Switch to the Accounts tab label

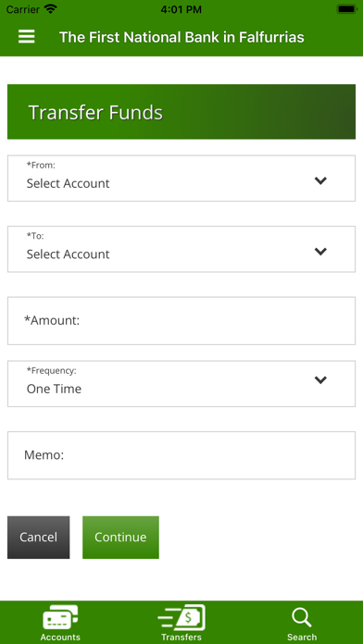click(60, 637)
